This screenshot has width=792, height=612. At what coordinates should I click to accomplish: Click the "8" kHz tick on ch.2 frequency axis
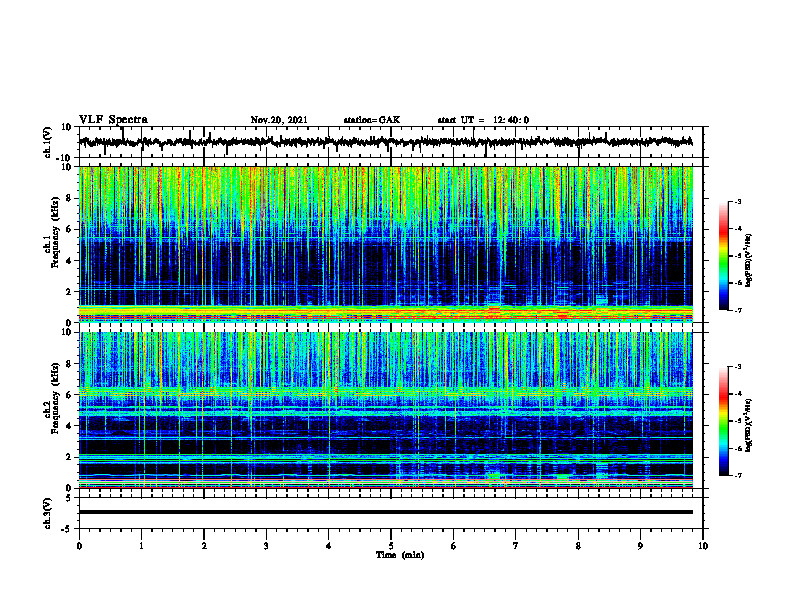tap(69, 364)
